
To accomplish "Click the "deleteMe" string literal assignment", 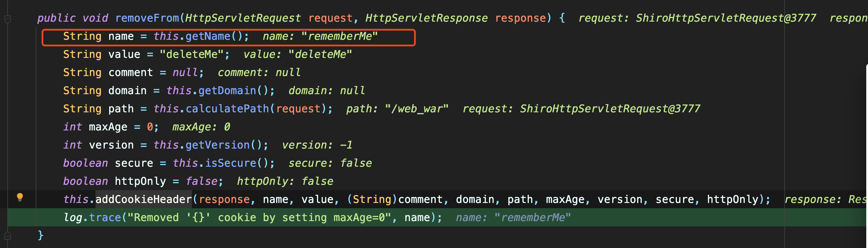I will click(191, 55).
